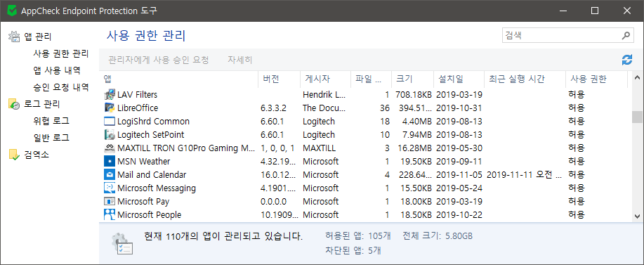The width and height of the screenshot is (644, 265).
Task: Click 관리자에게 사용 승인 요청 button
Action: click(159, 60)
